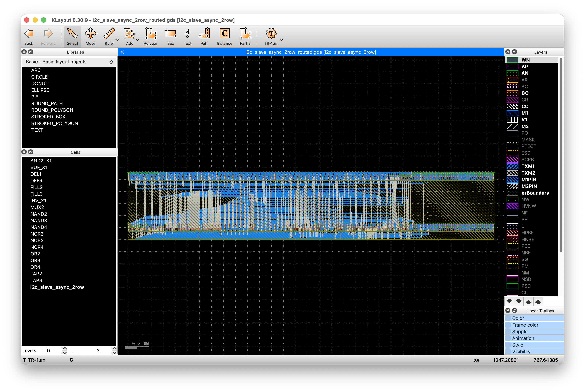Close the Layers panel

508,52
